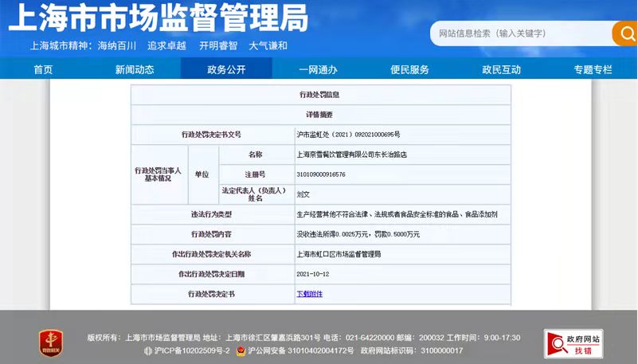Click the 下载附件 download link
Viewport: 638px width, 364px height.
[310, 294]
